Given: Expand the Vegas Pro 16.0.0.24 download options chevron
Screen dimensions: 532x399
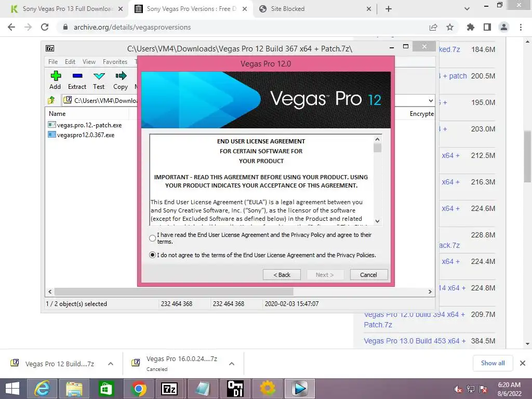Looking at the screenshot, I should 232,364.
